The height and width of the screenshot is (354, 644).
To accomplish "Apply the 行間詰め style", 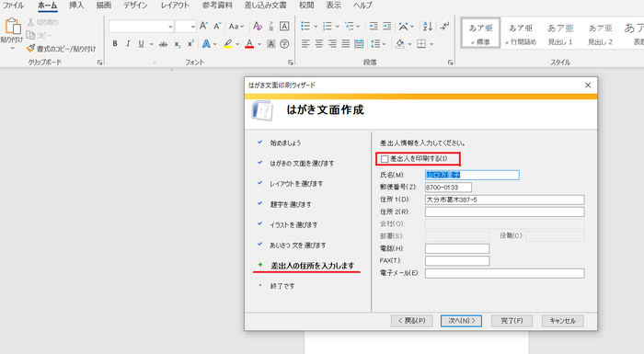I will point(521,34).
